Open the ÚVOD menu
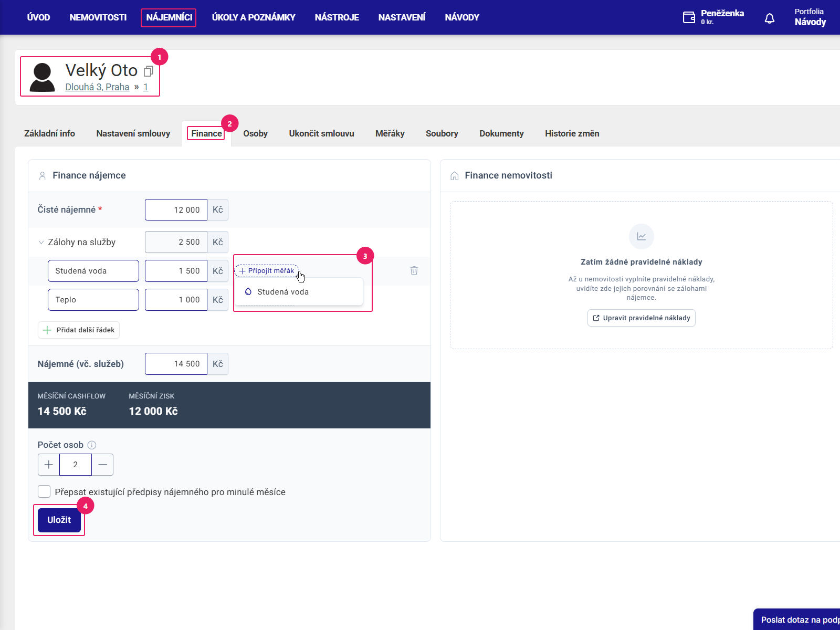 point(39,17)
